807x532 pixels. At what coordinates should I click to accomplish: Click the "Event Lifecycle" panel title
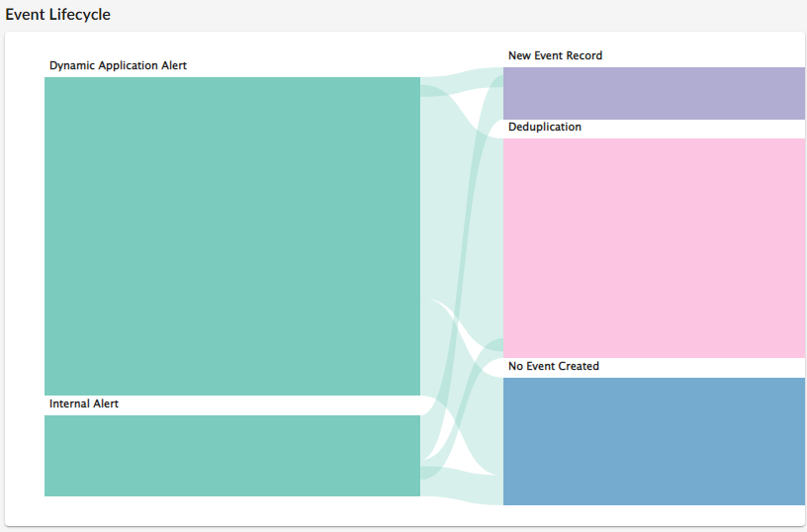[x=58, y=15]
